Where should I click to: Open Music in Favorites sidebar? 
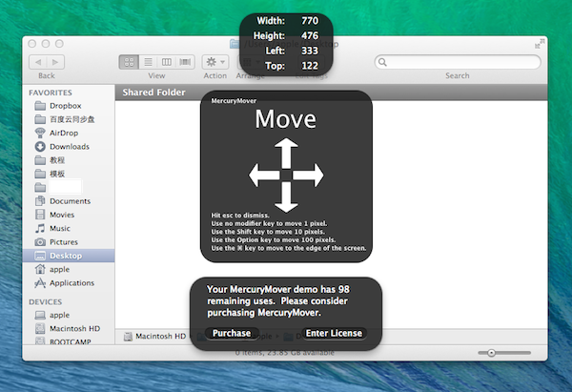pos(69,229)
